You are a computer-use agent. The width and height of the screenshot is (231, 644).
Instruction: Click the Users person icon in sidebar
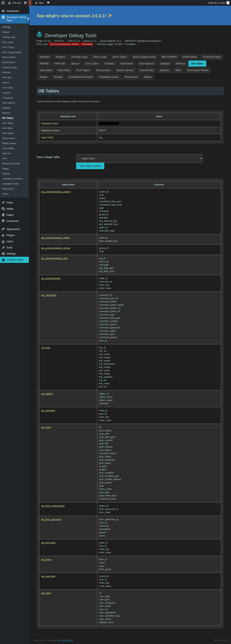tap(3, 241)
